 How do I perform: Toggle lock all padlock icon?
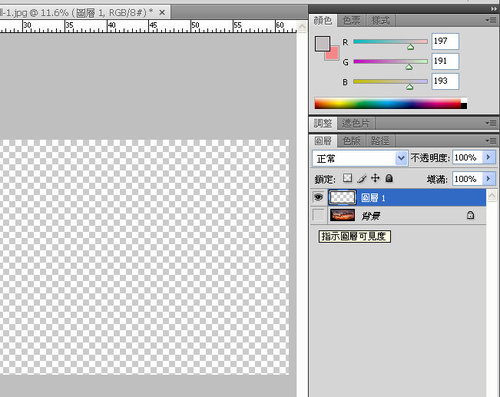(389, 178)
